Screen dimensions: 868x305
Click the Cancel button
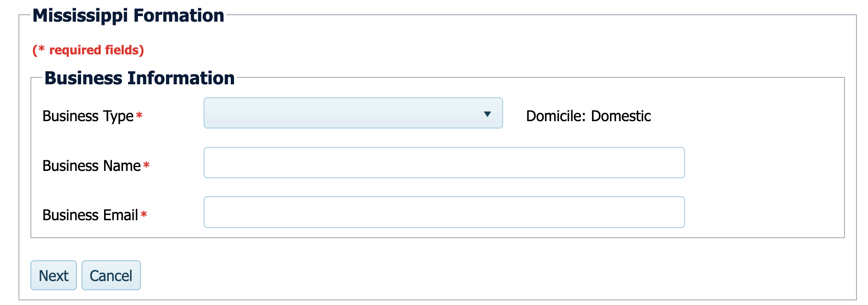click(111, 276)
